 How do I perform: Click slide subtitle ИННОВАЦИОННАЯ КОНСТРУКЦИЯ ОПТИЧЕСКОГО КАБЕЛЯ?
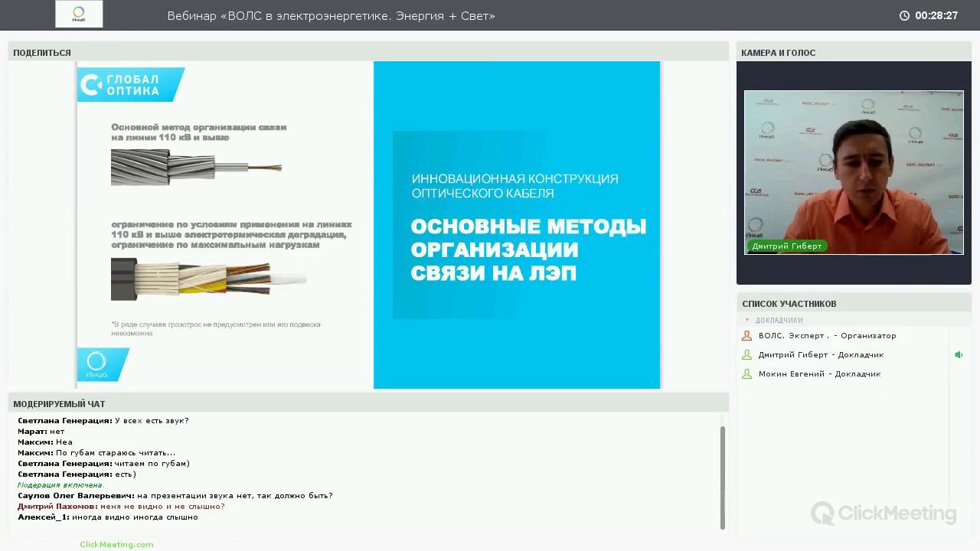pyautogui.click(x=514, y=186)
